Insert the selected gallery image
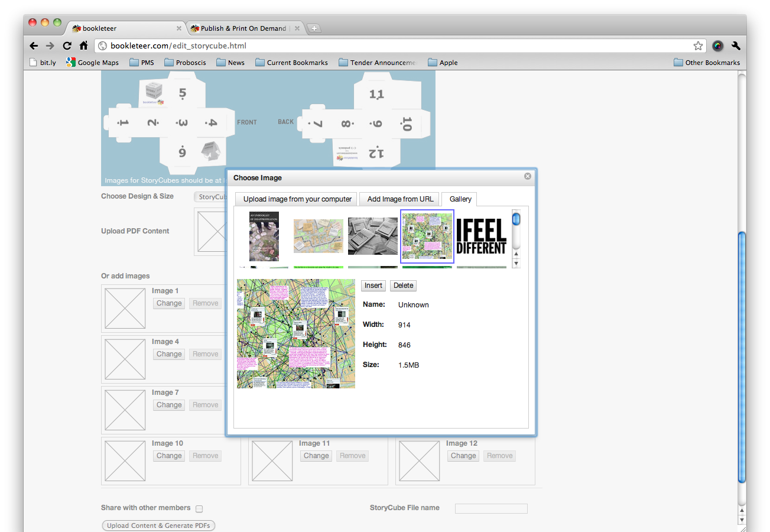Image resolution: width=770 pixels, height=532 pixels. click(x=373, y=286)
